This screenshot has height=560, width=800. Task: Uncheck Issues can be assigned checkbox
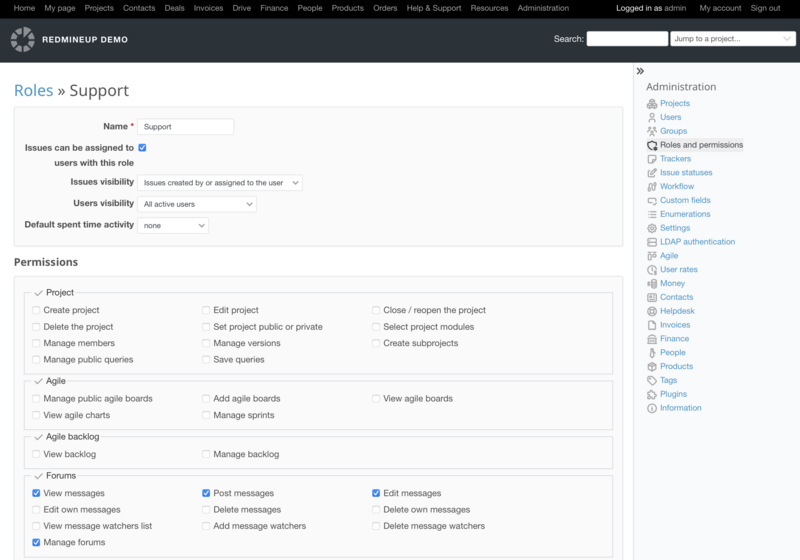pos(142,148)
